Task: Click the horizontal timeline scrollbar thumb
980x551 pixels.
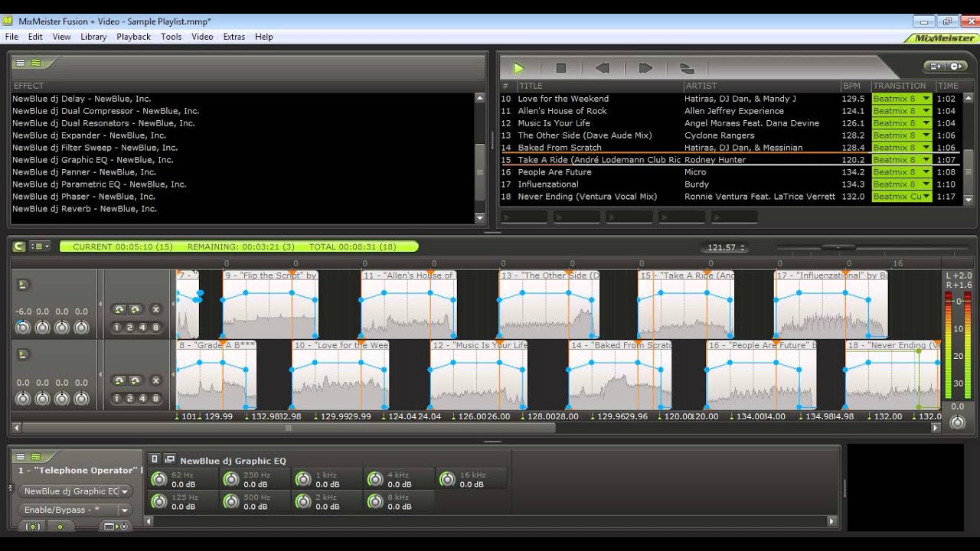Action: point(288,429)
